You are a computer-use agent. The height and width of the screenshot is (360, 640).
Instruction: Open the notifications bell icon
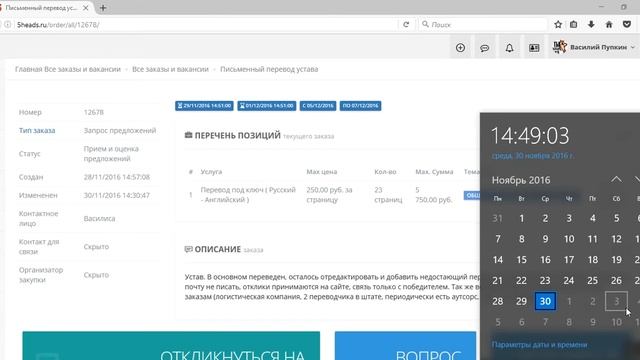(509, 48)
